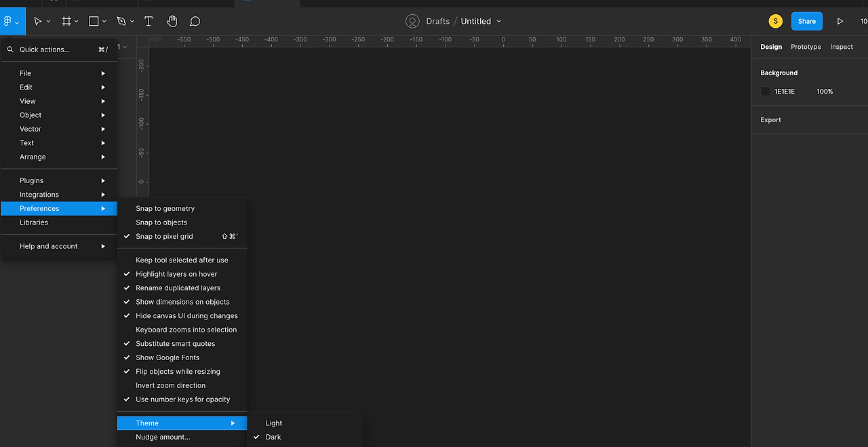Expand the View submenu
This screenshot has height=447, width=868.
(59, 101)
